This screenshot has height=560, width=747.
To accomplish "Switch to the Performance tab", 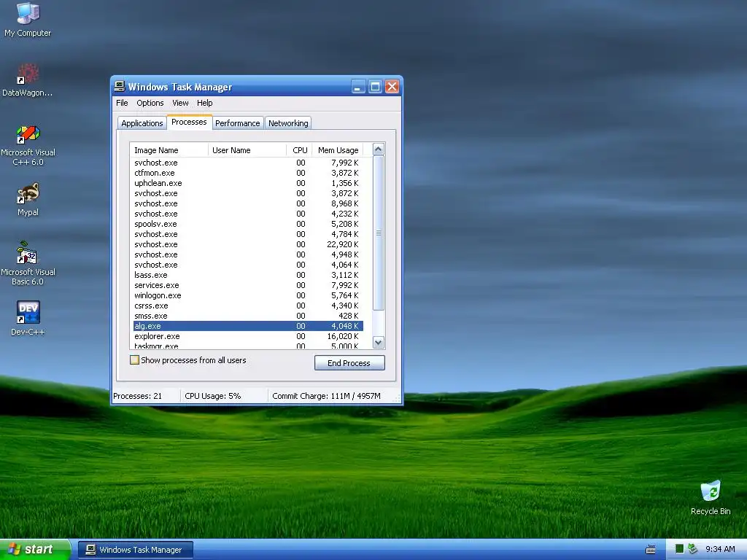I will click(x=237, y=122).
